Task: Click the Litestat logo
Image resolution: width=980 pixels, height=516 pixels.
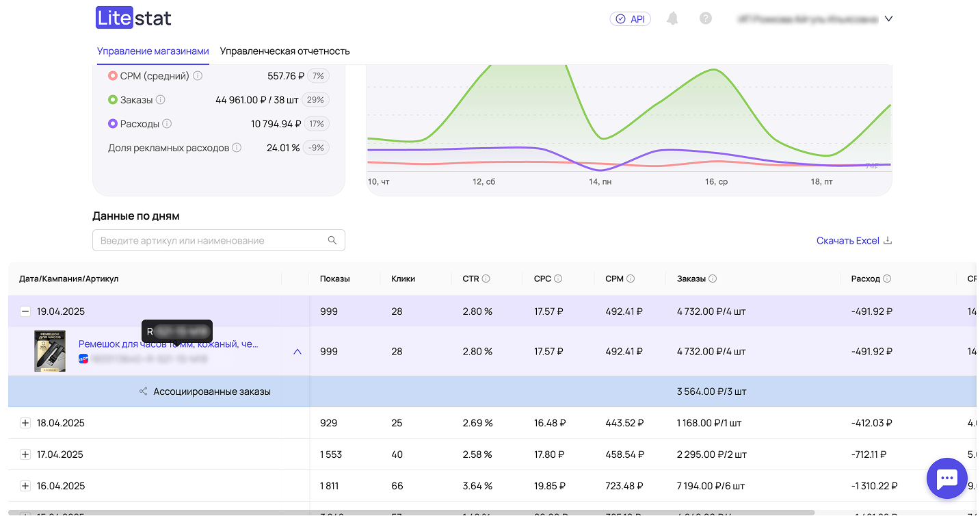Action: (x=133, y=18)
